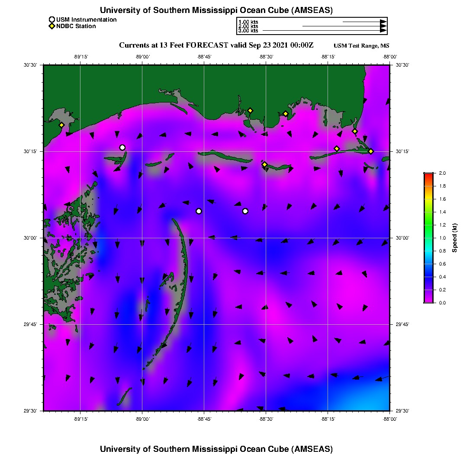Viewport: 476px width, 454px height.
Task: Click the 3.00 kts arrow in the scale legend
Action: (x=325, y=31)
